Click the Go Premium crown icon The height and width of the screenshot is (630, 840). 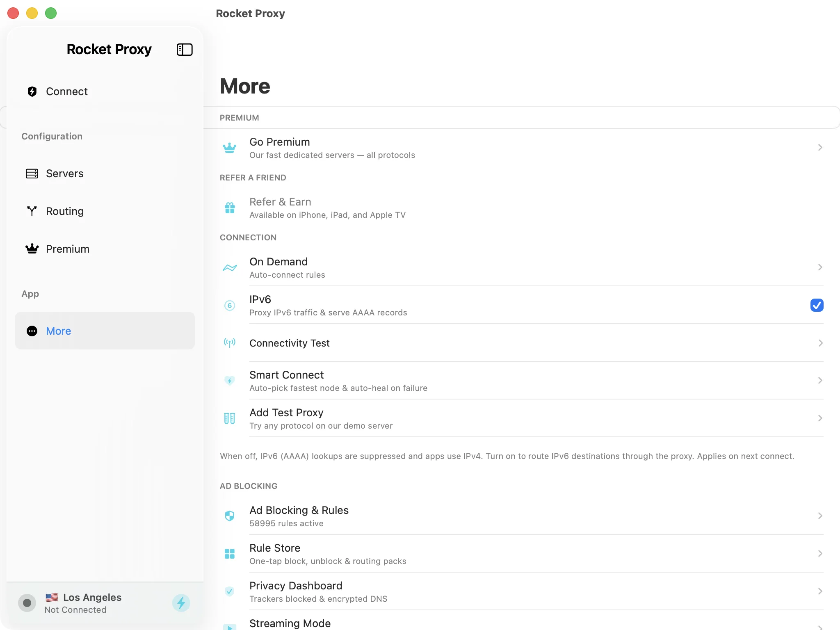coord(230,148)
